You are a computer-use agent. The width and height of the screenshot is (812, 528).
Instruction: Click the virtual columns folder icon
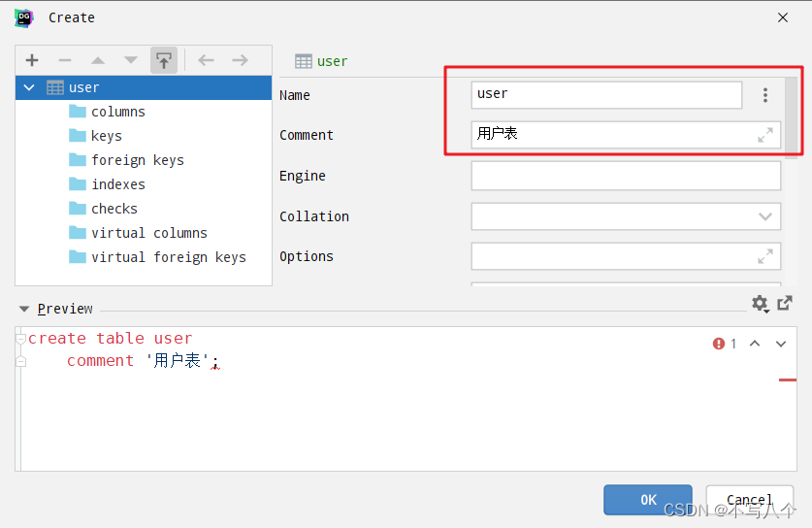pos(78,233)
